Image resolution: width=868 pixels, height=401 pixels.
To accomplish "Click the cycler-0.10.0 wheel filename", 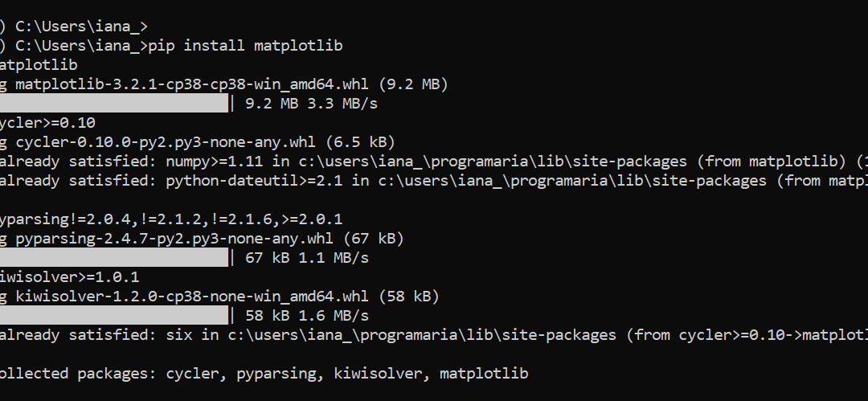I will coord(166,141).
